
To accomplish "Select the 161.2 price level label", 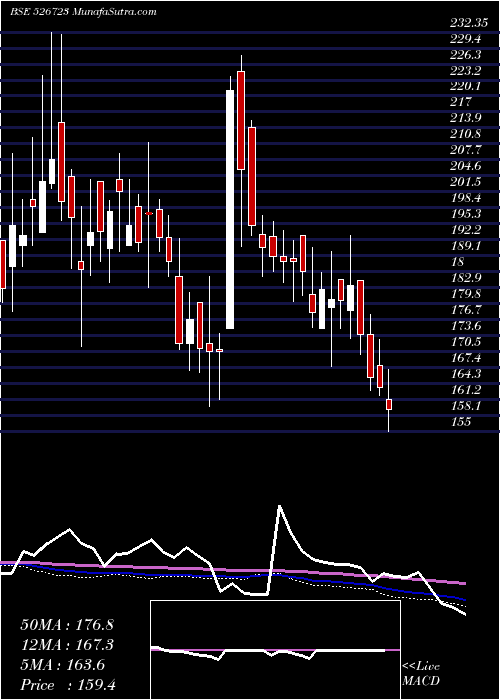I will coord(465,389).
